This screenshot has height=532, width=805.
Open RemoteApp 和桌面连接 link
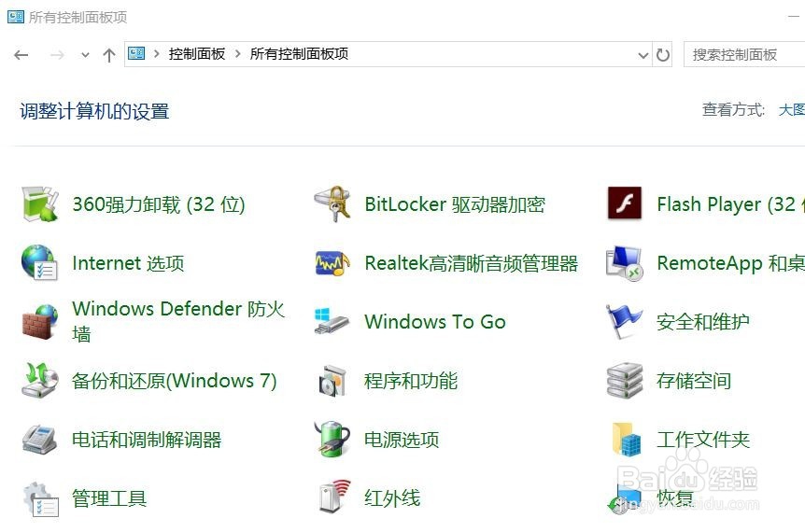[x=731, y=263]
